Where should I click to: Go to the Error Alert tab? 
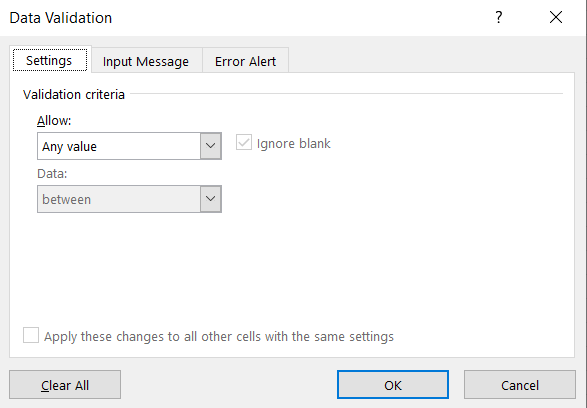click(x=246, y=61)
